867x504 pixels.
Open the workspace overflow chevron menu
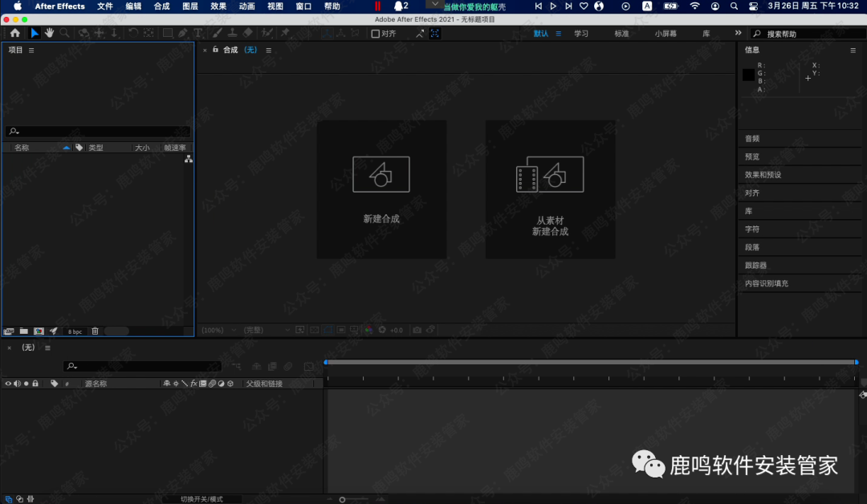(738, 33)
